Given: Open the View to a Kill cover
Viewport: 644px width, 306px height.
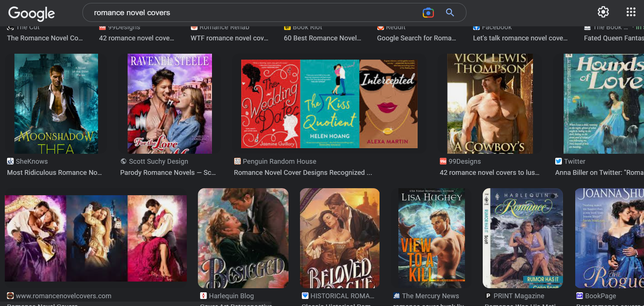Looking at the screenshot, I should click(431, 238).
